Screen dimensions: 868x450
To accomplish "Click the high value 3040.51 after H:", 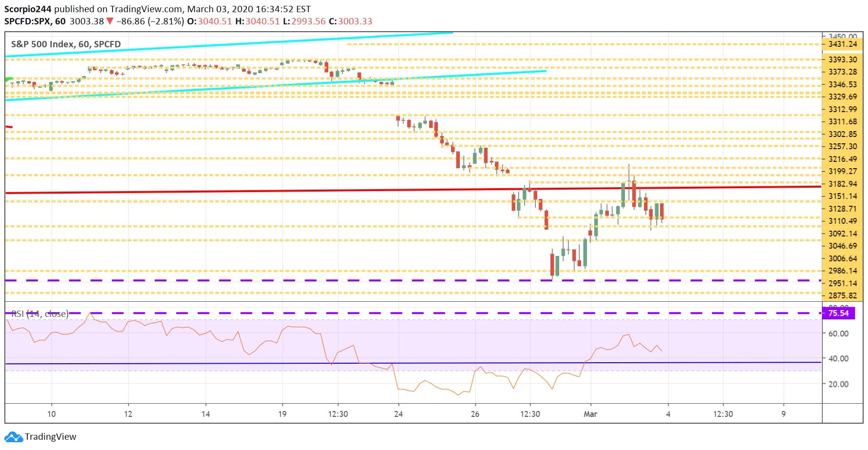I will pos(263,21).
